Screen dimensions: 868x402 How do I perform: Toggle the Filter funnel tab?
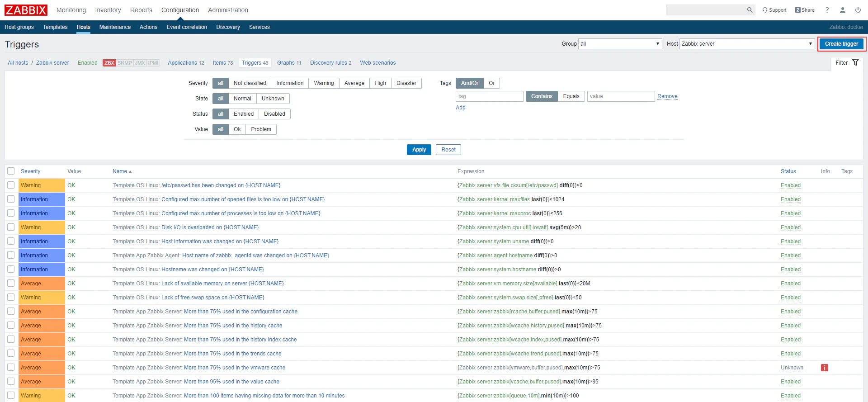pos(847,63)
